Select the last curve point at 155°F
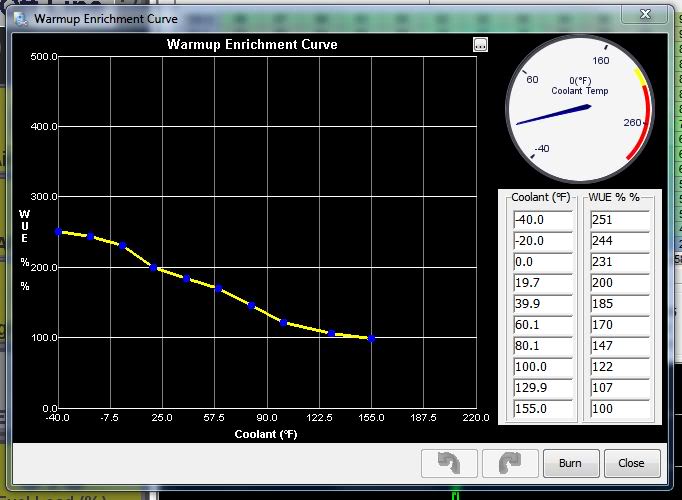682x500 pixels. 371,338
